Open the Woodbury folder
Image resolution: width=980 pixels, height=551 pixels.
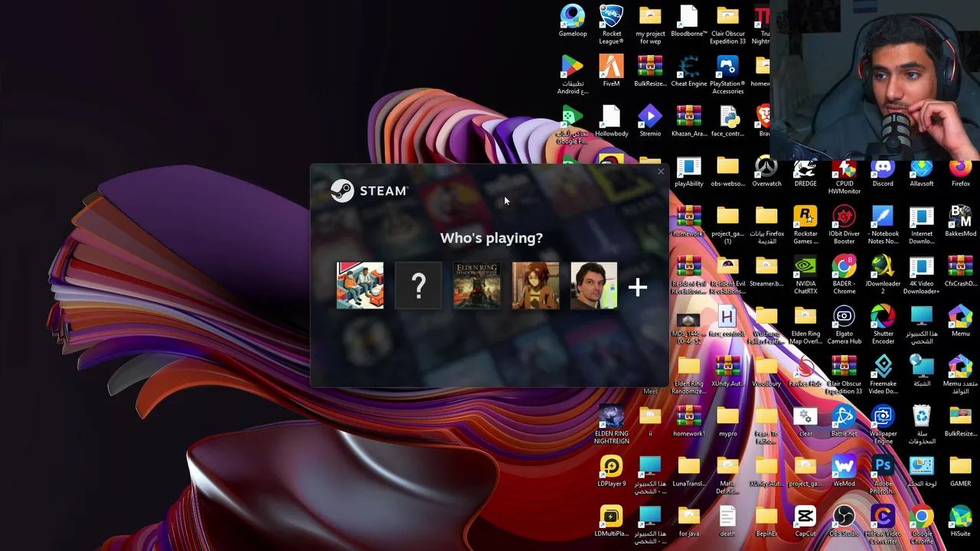(766, 372)
